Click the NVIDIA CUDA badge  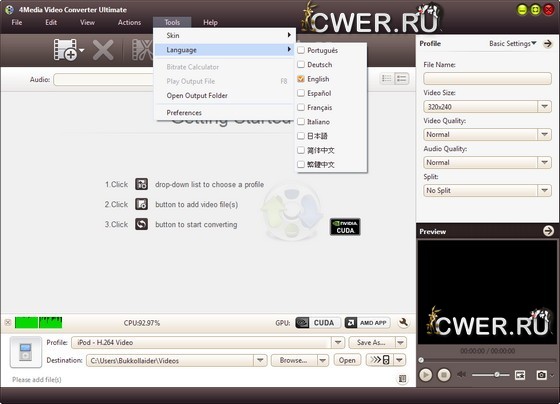pos(345,227)
